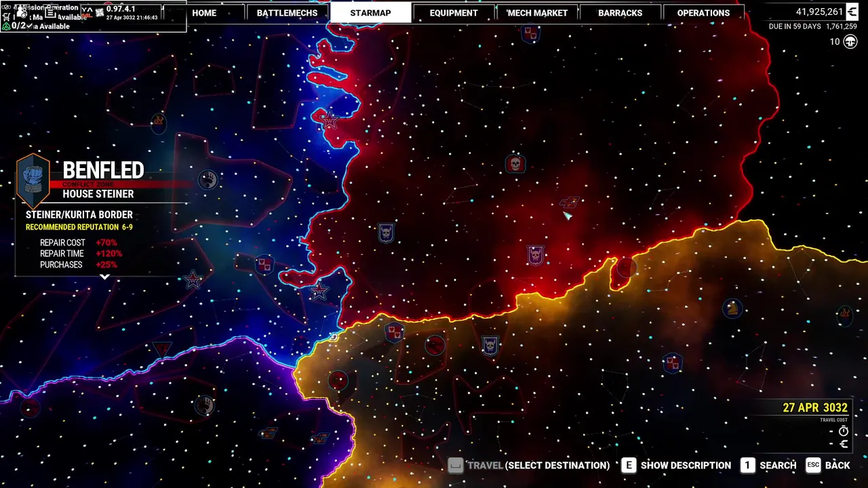
Task: Click the skull helmet reputation icon
Action: 850,42
